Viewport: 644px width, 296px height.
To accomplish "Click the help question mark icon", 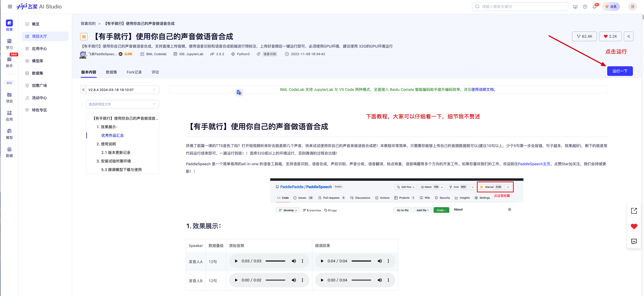I will pyautogui.click(x=585, y=7).
